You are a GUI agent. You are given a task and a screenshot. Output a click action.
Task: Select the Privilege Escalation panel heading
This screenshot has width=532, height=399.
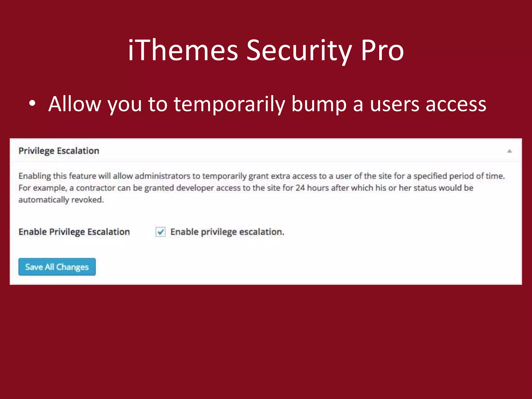point(59,151)
